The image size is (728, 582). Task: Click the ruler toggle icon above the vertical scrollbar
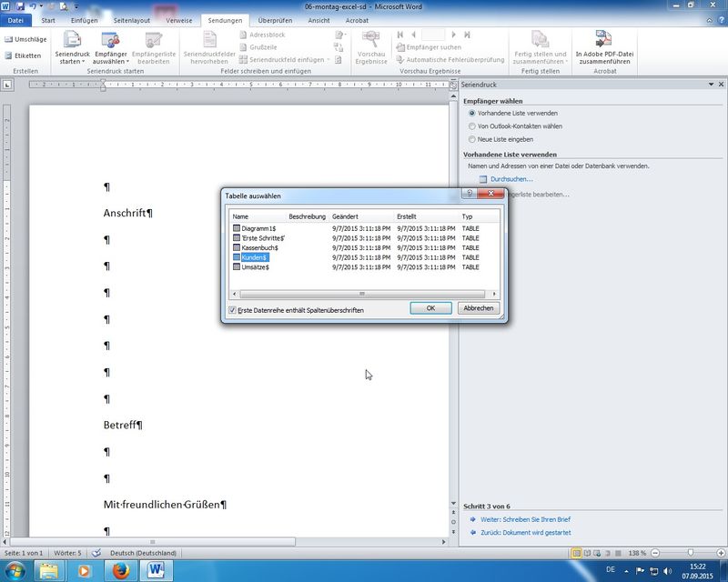point(453,85)
